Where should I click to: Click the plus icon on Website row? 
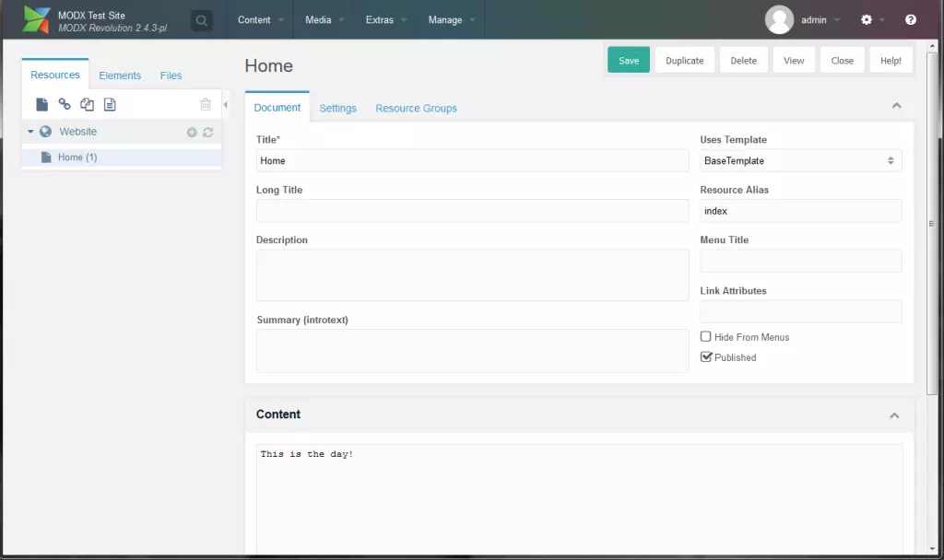click(192, 133)
